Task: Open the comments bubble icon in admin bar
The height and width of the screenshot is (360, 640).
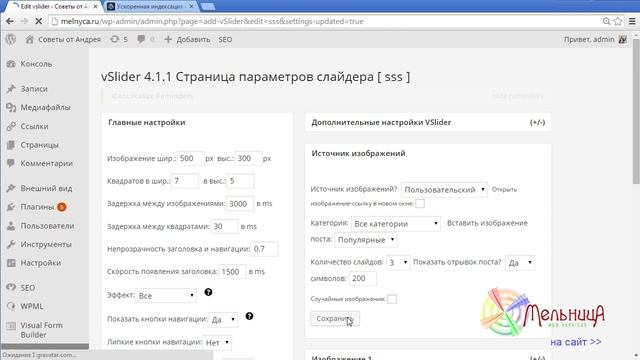Action: tap(141, 39)
